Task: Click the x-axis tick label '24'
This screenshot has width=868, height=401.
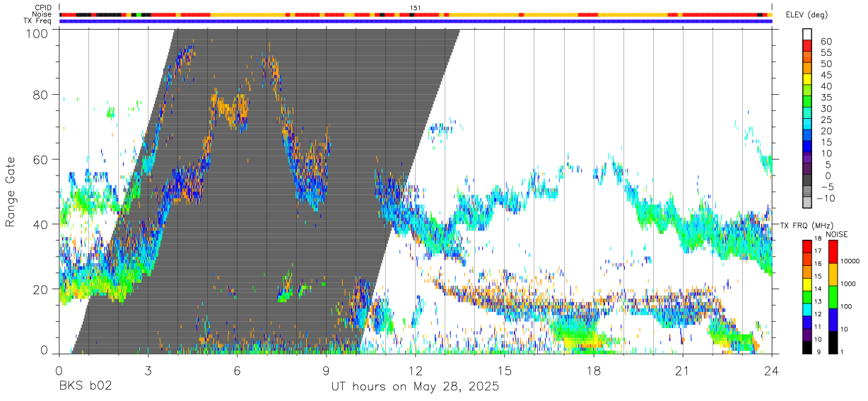Action: coord(771,370)
